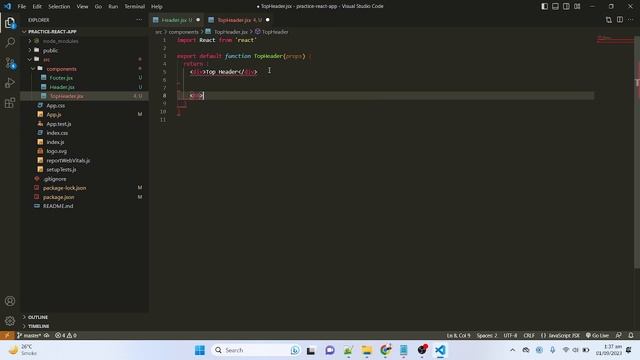Image resolution: width=640 pixels, height=360 pixels.
Task: Expand the OUTLINE section
Action: tap(38, 317)
